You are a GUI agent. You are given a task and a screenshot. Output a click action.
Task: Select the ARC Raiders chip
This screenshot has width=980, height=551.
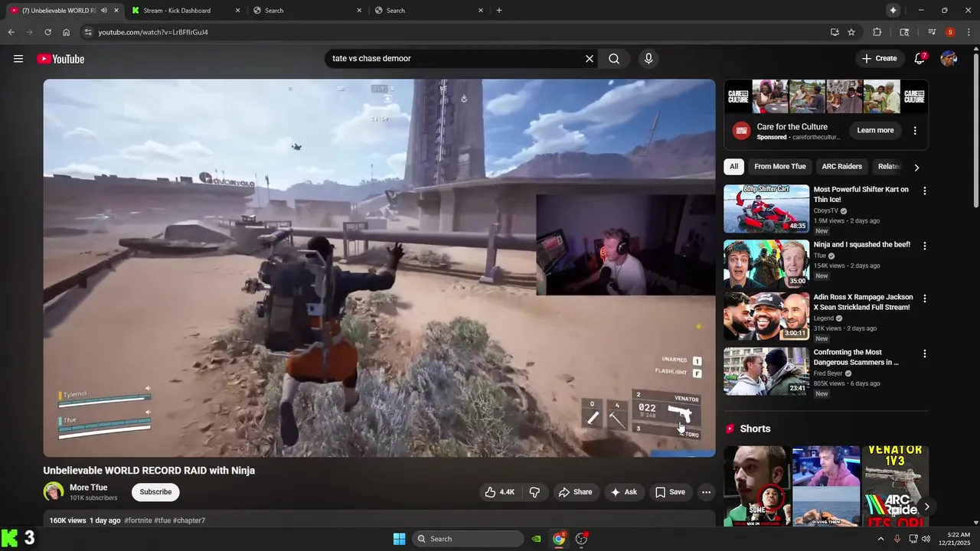[x=841, y=167]
